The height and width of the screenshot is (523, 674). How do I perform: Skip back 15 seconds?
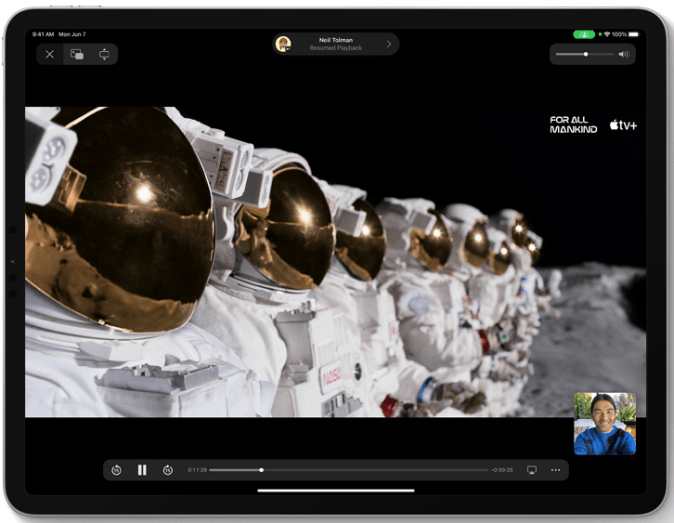pos(116,470)
